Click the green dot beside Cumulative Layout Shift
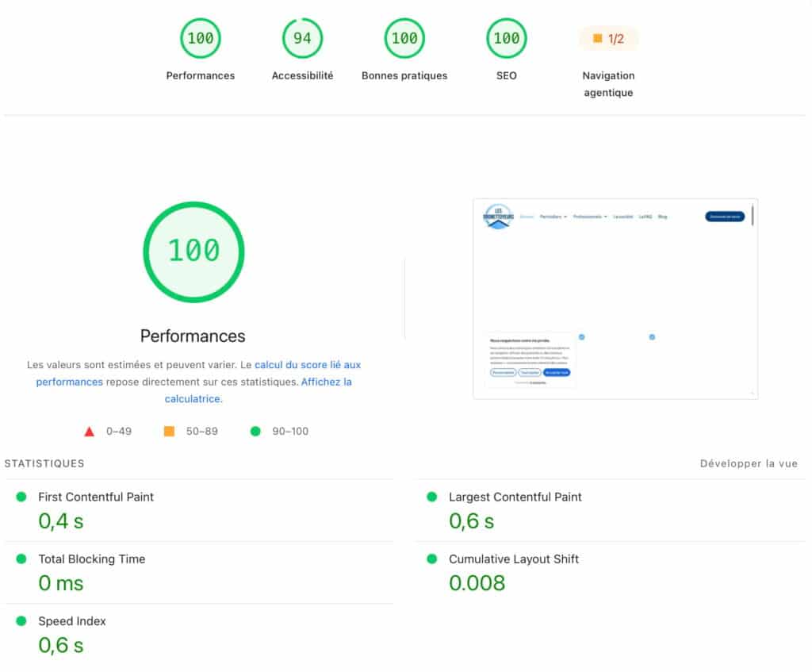 (x=432, y=559)
